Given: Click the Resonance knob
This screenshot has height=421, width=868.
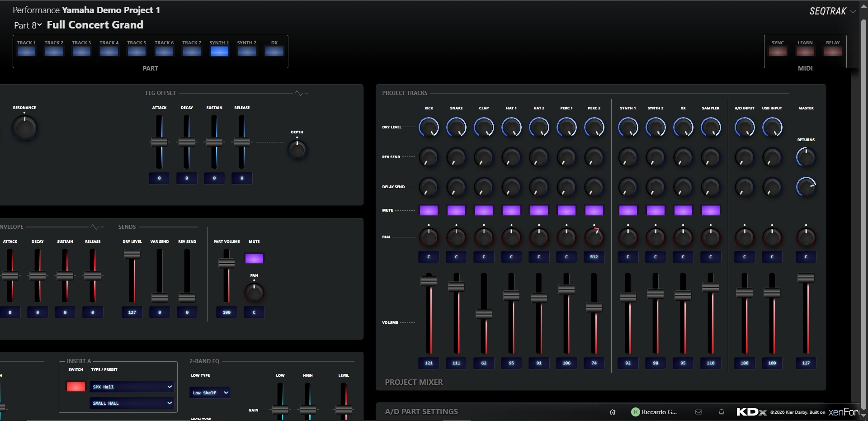Looking at the screenshot, I should pos(24,128).
